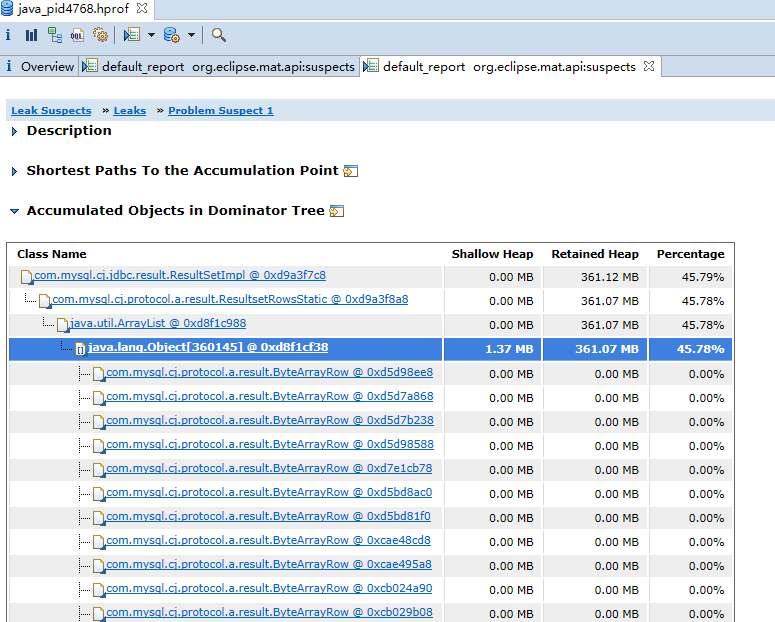Open the Query Browser dropdown arrow
Screen dimensions: 775x622
pyautogui.click(x=191, y=35)
